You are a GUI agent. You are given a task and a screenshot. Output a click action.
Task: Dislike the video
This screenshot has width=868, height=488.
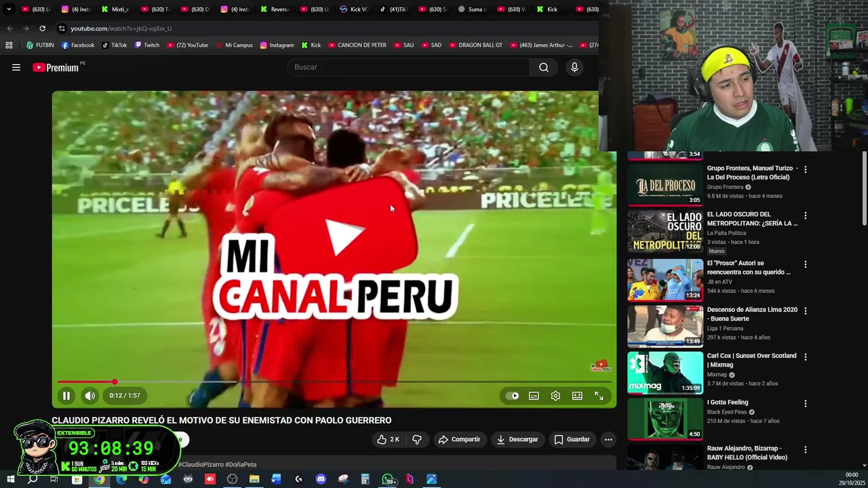(417, 439)
